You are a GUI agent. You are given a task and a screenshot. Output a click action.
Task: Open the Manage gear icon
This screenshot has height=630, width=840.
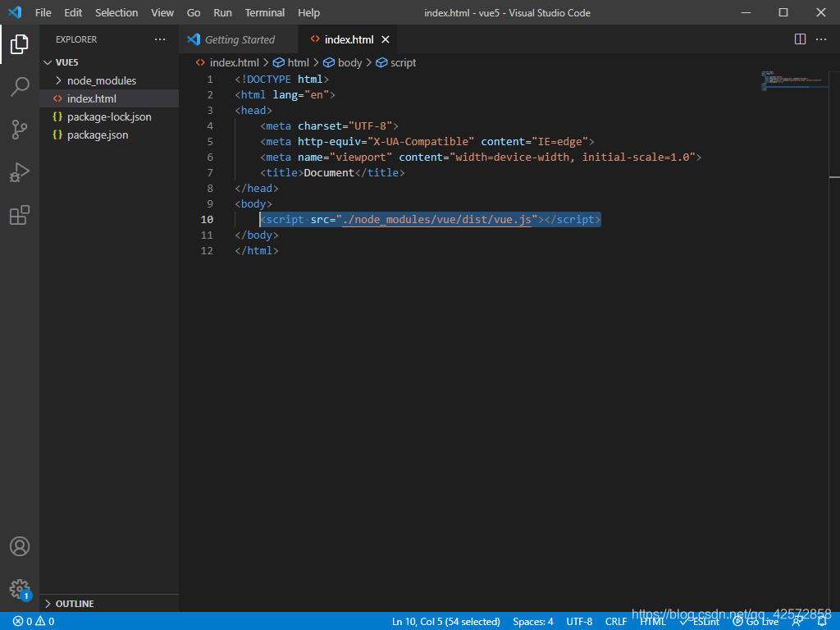coord(20,589)
